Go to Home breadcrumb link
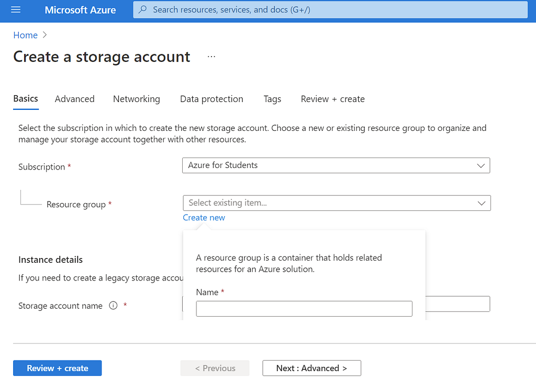 click(25, 35)
